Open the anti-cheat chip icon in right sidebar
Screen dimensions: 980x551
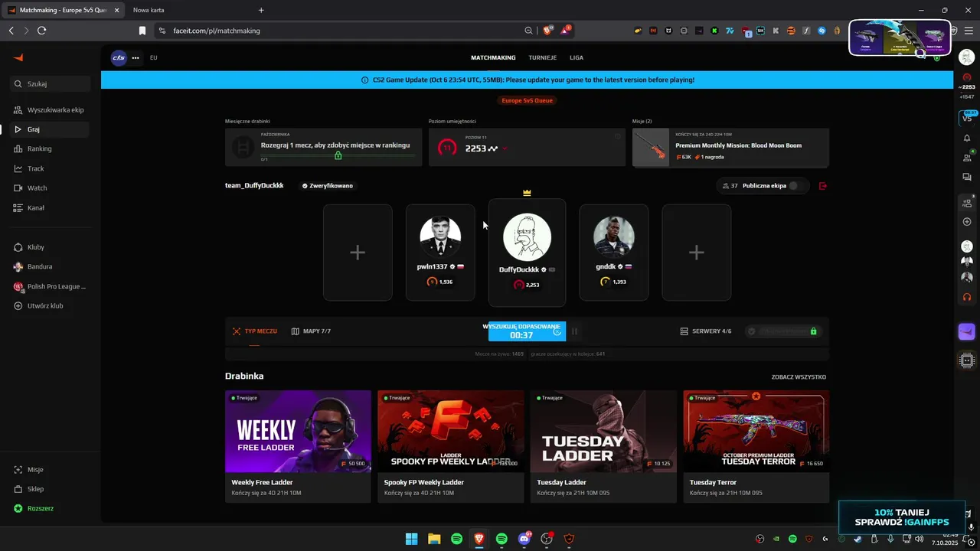click(967, 360)
